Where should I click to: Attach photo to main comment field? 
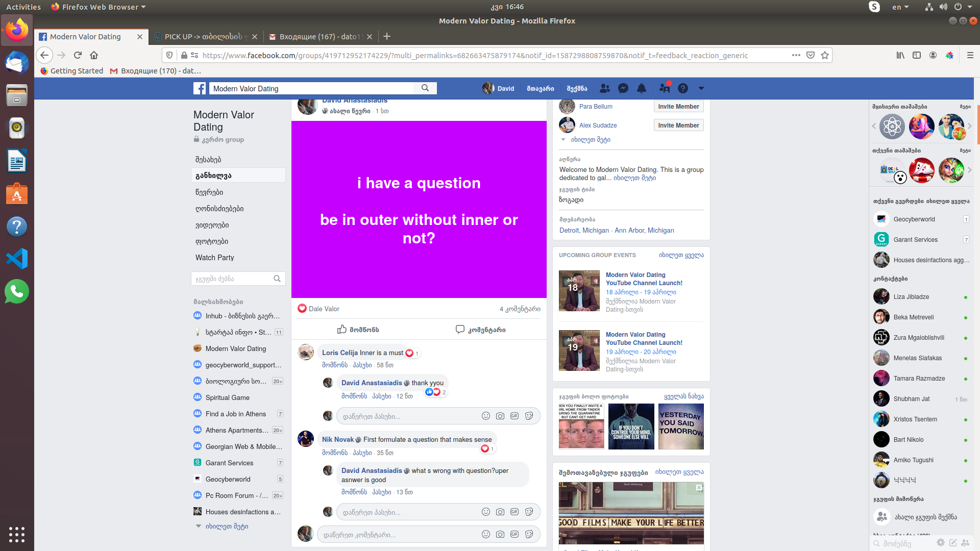click(x=500, y=534)
